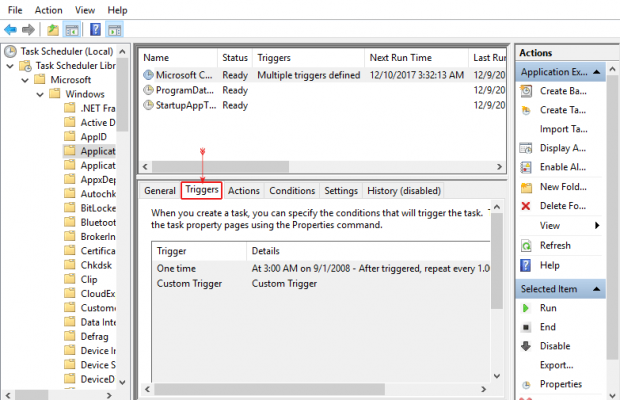
Task: Run the selected task from Actions pane
Action: 548,308
